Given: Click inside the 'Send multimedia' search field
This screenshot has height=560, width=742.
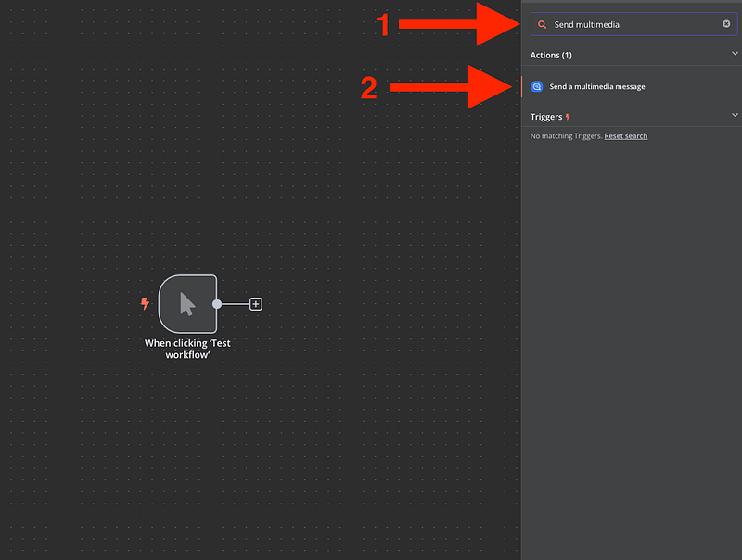Looking at the screenshot, I should pos(631,24).
